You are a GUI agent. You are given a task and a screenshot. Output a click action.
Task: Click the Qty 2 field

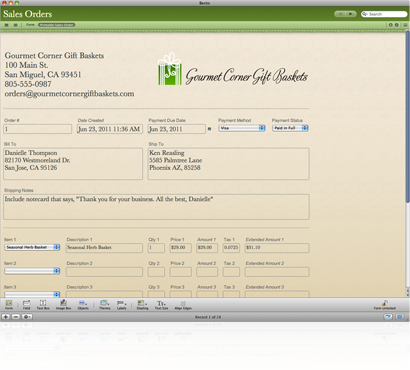[x=156, y=272]
